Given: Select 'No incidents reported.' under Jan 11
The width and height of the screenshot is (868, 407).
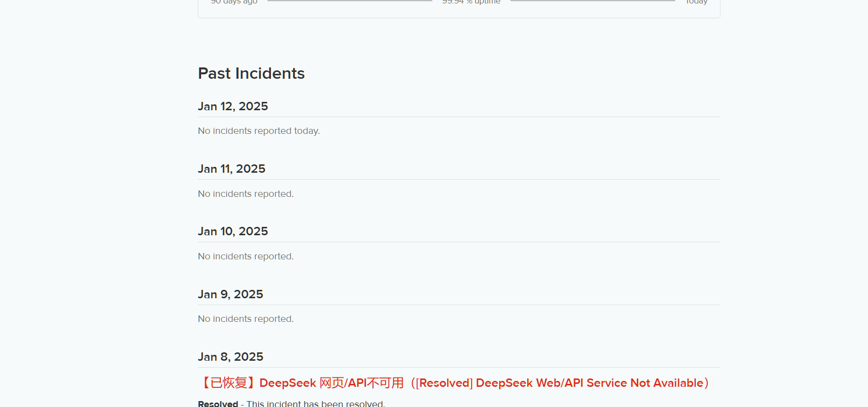Looking at the screenshot, I should (x=246, y=194).
